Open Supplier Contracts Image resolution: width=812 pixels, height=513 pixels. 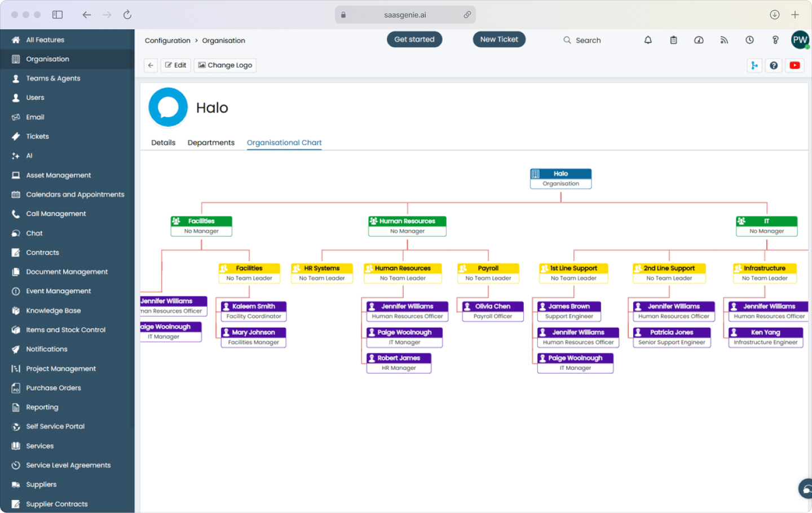(x=67, y=503)
